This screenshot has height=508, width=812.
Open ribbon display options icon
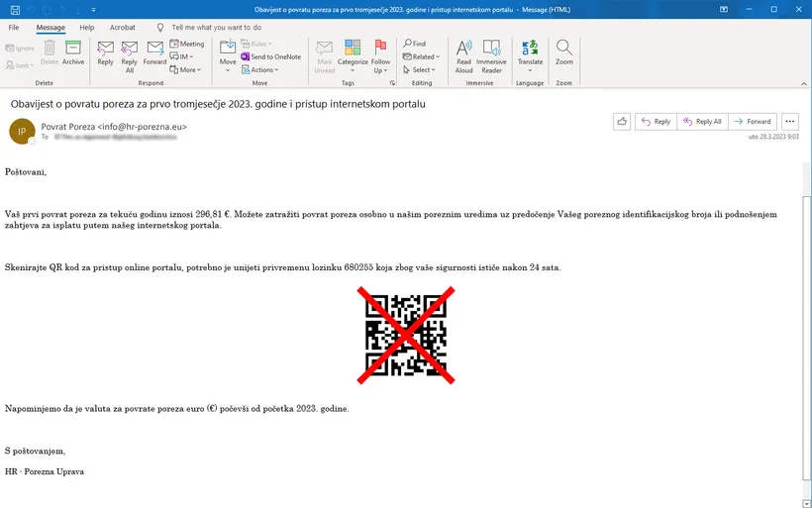(724, 9)
